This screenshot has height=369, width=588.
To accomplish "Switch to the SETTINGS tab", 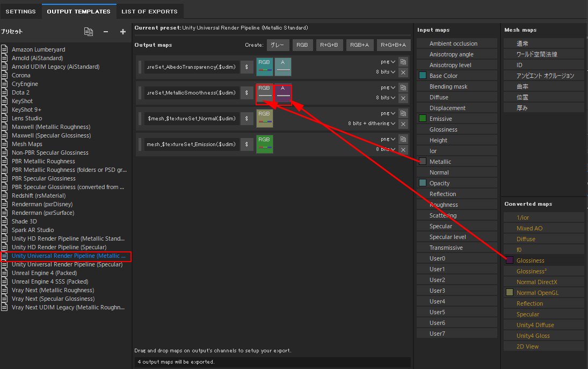I will (x=20, y=11).
